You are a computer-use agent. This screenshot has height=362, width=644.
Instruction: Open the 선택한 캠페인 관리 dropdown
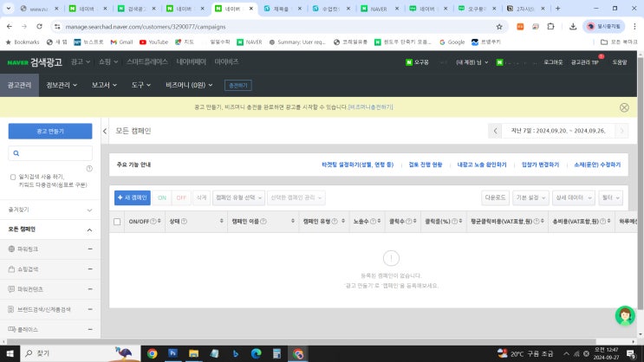(296, 197)
